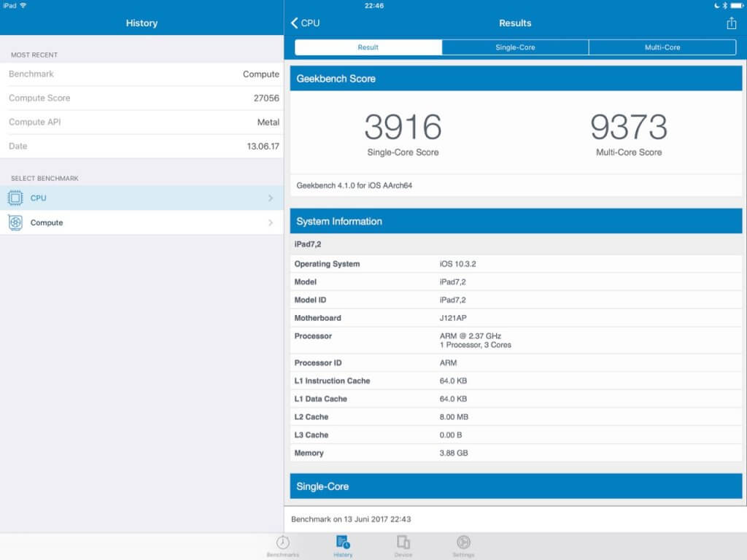
Task: Open the Benchmarks stopwatch tab icon
Action: (x=283, y=542)
